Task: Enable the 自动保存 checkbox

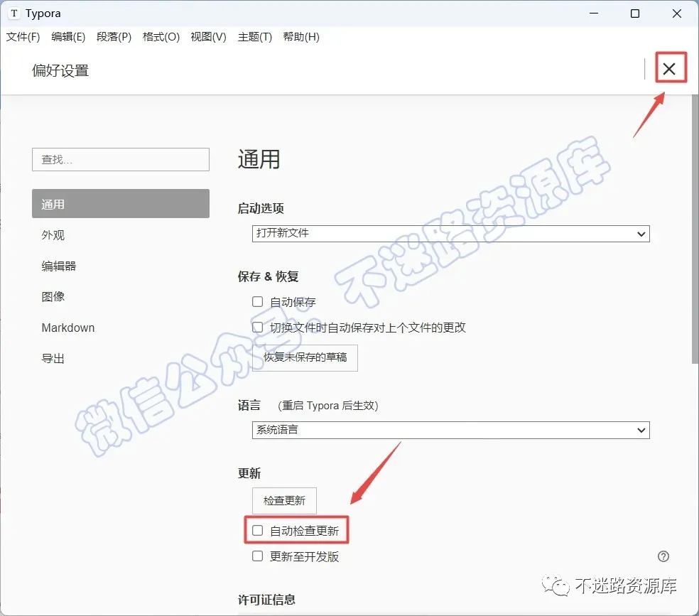Action: pos(258,302)
